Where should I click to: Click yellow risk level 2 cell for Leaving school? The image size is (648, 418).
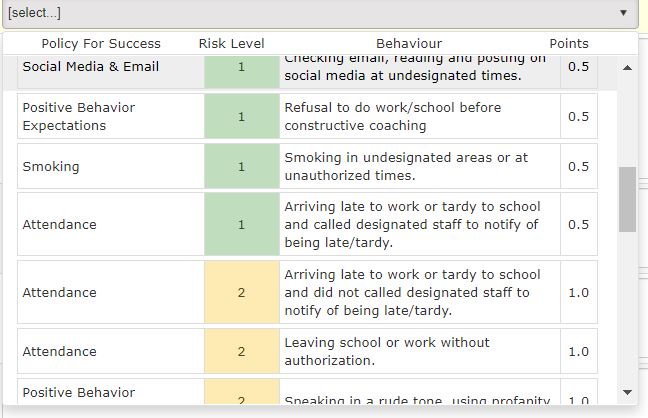click(x=242, y=351)
